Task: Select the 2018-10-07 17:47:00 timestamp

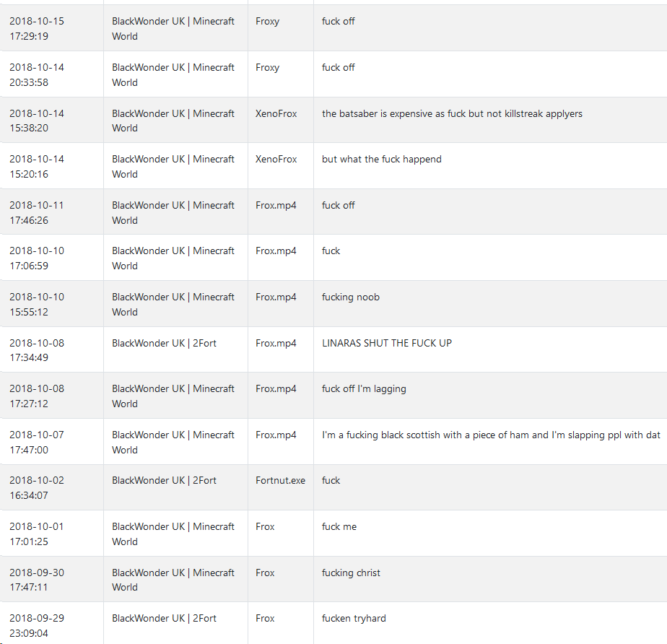Action: tap(37, 442)
